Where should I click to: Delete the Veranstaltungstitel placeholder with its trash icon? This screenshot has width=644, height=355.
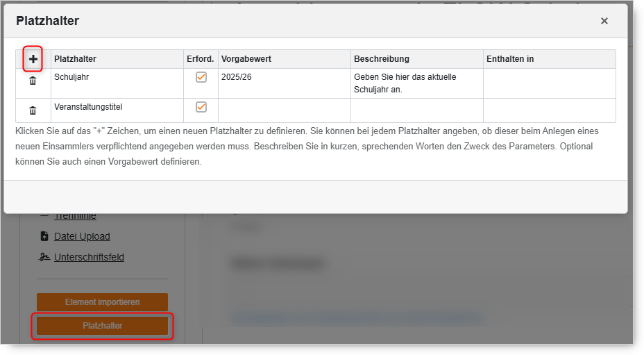(33, 110)
